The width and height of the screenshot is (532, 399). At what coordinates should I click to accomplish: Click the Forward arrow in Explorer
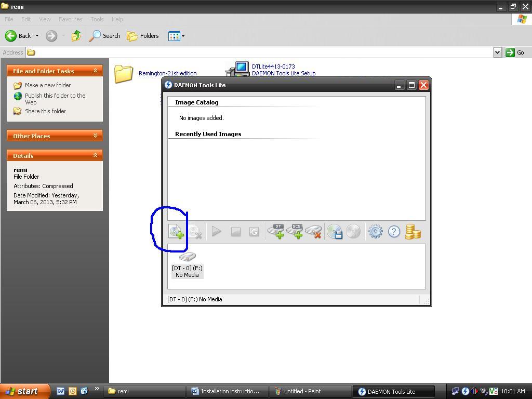coord(51,36)
